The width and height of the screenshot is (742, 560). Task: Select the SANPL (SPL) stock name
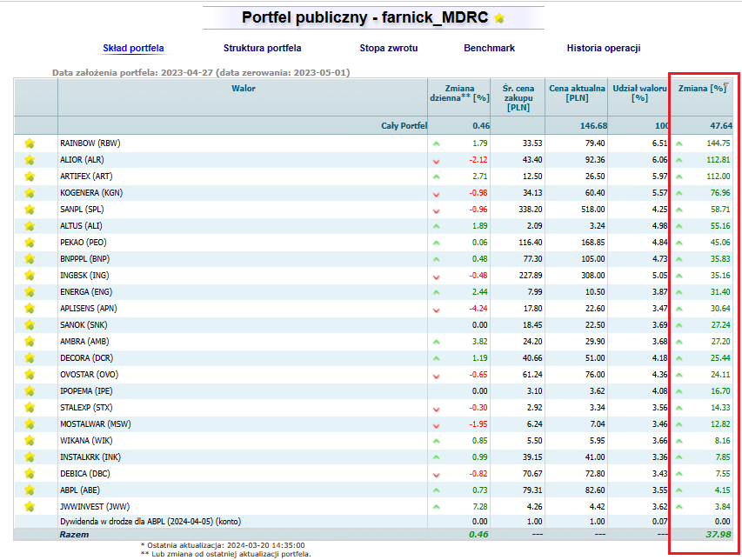point(82,210)
